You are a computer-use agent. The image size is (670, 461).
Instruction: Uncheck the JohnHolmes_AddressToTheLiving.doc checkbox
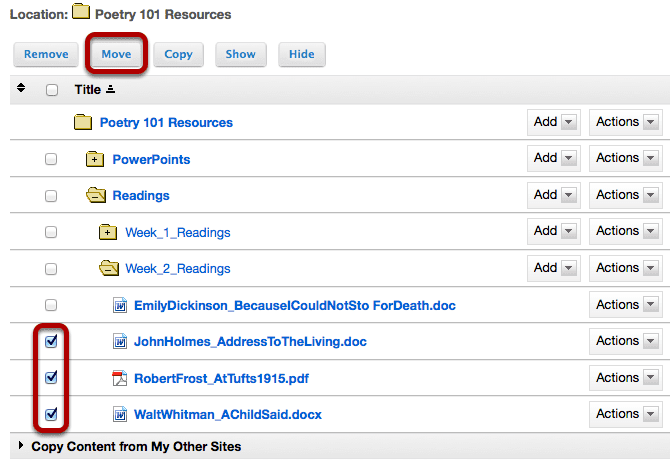coord(51,341)
